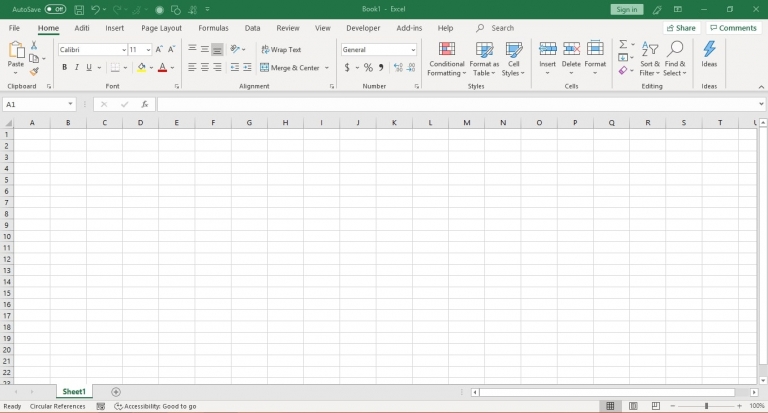Screen dimensions: 768x413
Task: Apply Comma Style icon
Action: tap(381, 68)
